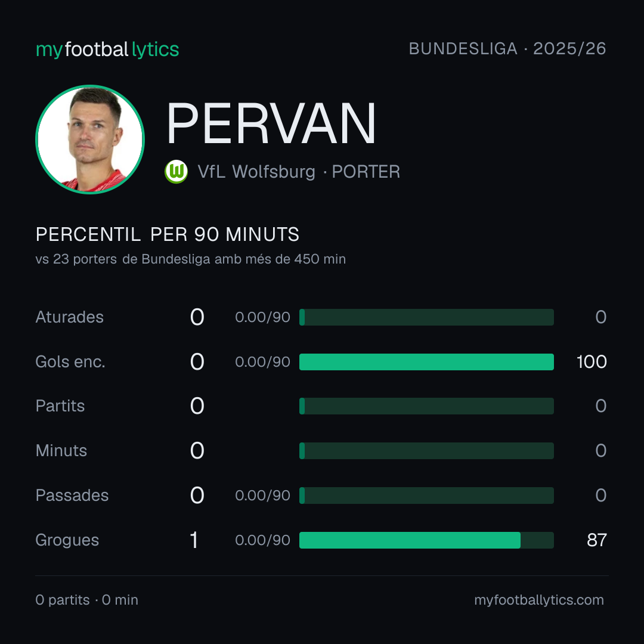Screen dimensions: 644x644
Task: Click the PERVAN player name heading
Action: pos(271,123)
